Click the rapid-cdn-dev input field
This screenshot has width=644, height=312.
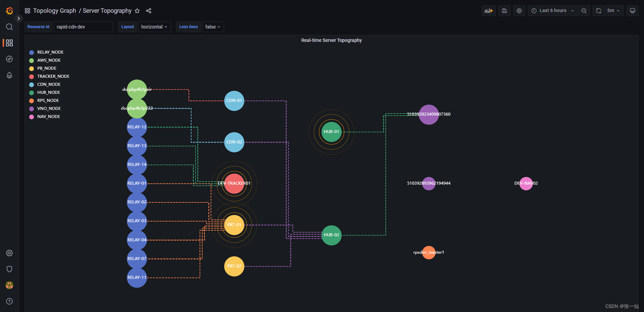click(83, 27)
